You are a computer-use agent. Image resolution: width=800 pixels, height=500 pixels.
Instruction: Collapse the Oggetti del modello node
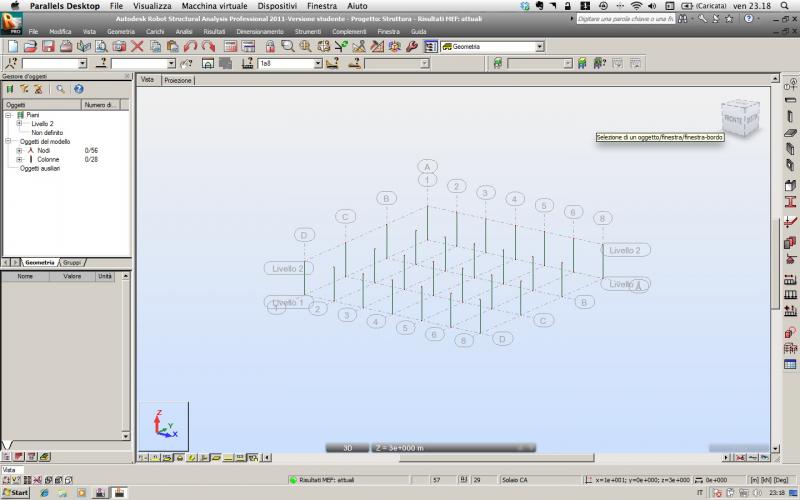coord(8,141)
